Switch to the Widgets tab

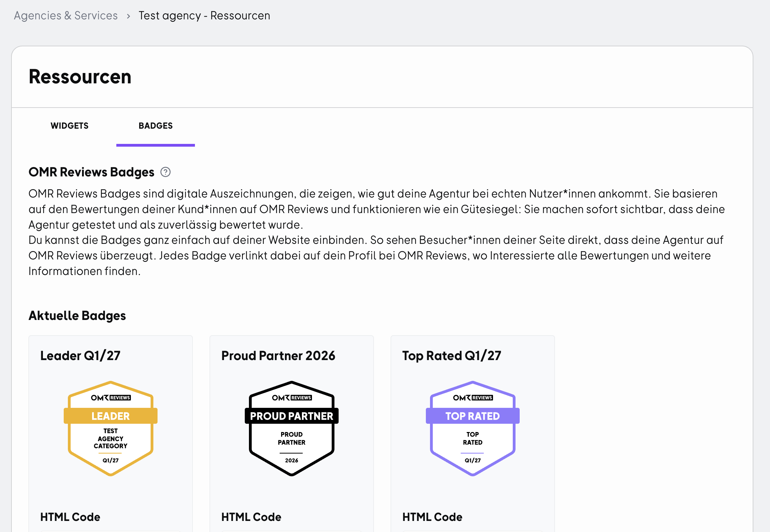(70, 126)
